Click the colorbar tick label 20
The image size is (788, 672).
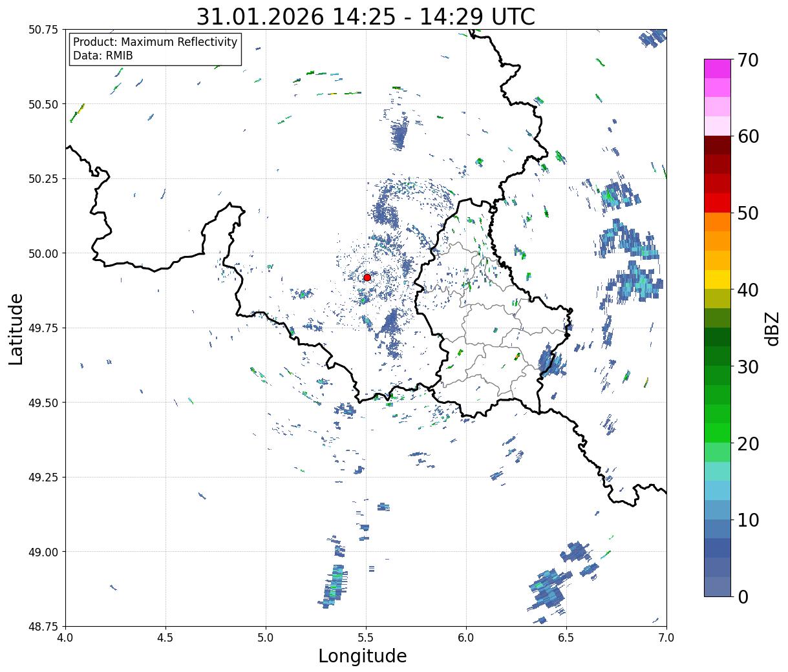(x=748, y=444)
